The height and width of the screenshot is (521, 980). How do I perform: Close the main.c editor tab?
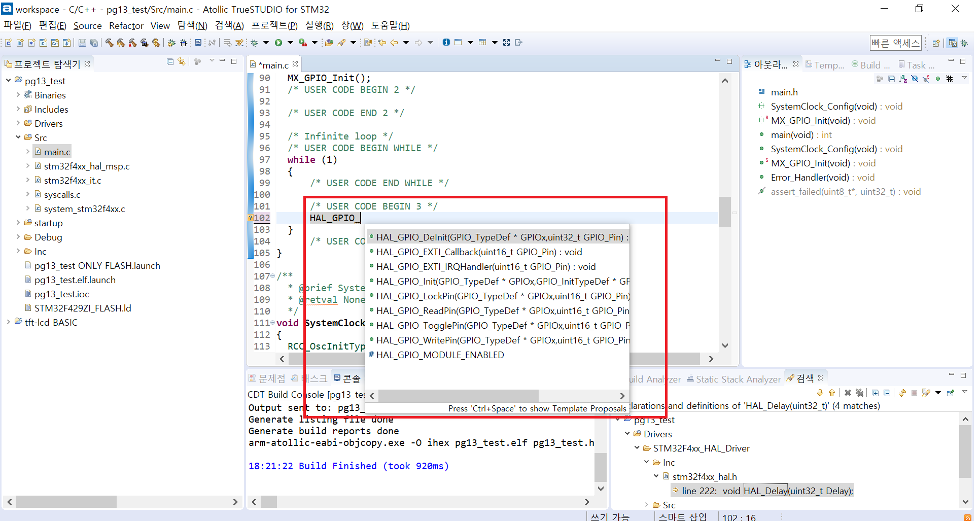point(295,64)
